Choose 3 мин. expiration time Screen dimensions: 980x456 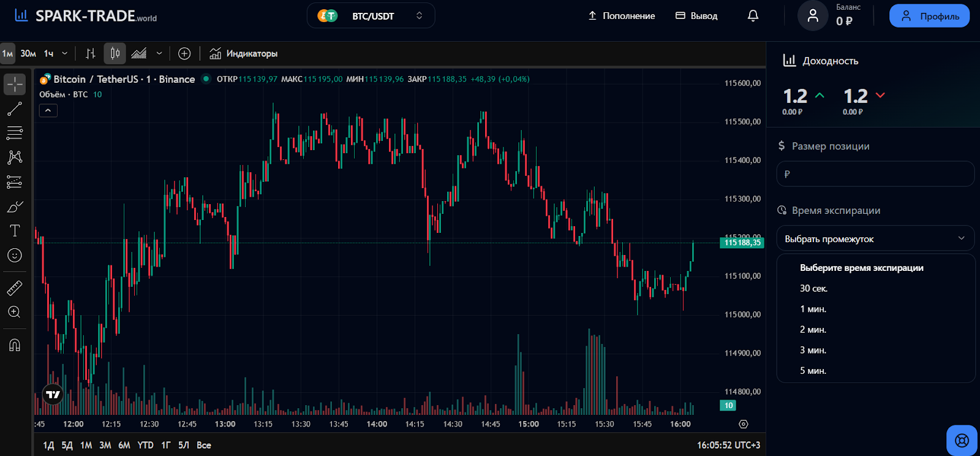click(x=813, y=350)
